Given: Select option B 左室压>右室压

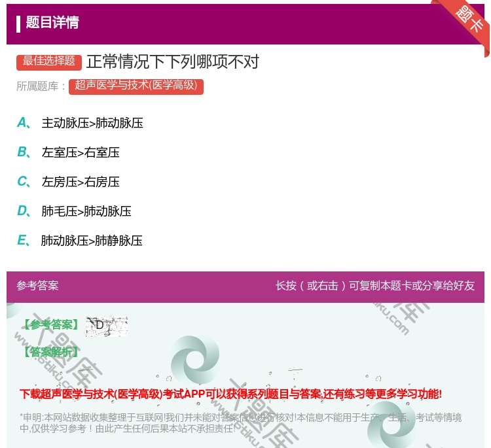Looking at the screenshot, I should coord(68,152).
